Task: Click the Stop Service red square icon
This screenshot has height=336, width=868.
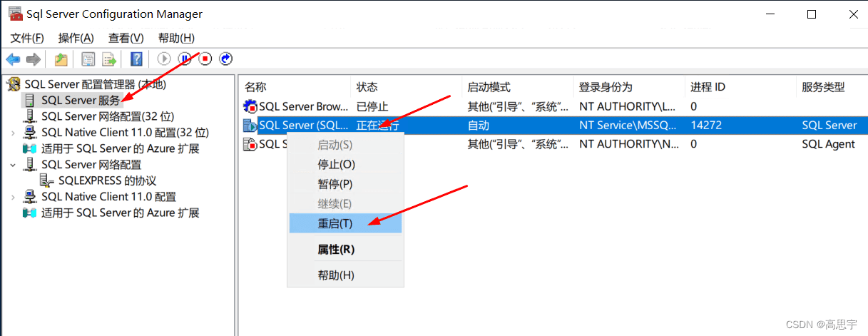Action: click(205, 59)
